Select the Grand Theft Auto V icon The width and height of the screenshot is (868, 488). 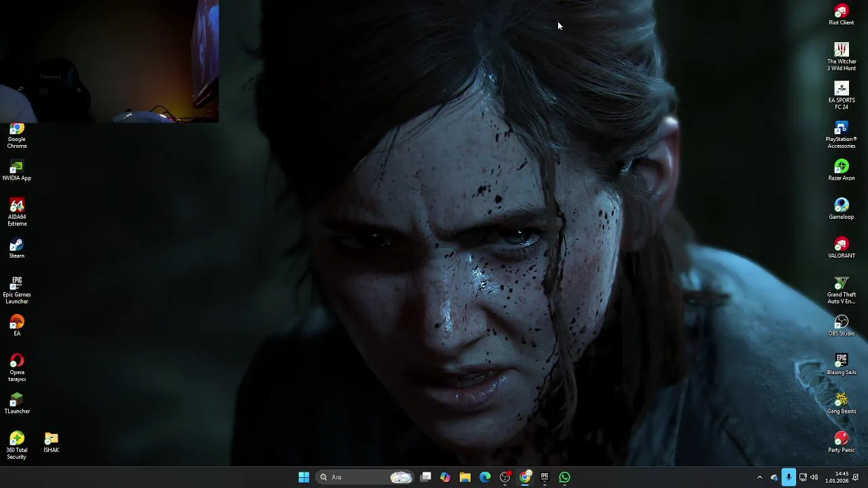pyautogui.click(x=841, y=289)
